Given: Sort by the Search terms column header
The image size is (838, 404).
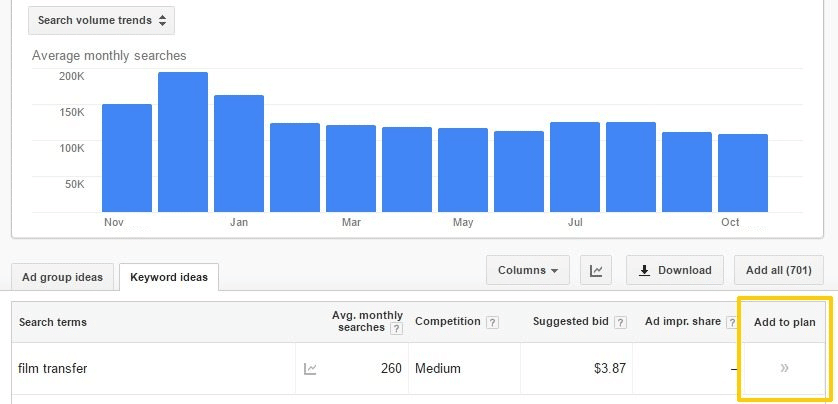Looking at the screenshot, I should pos(52,322).
